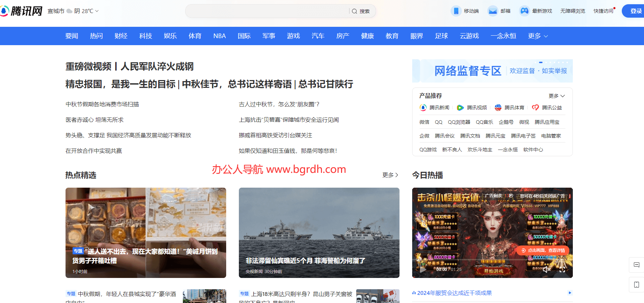The height and width of the screenshot is (303, 644).
Task: Unmute the video with the speaker icon
Action: [x=546, y=269]
